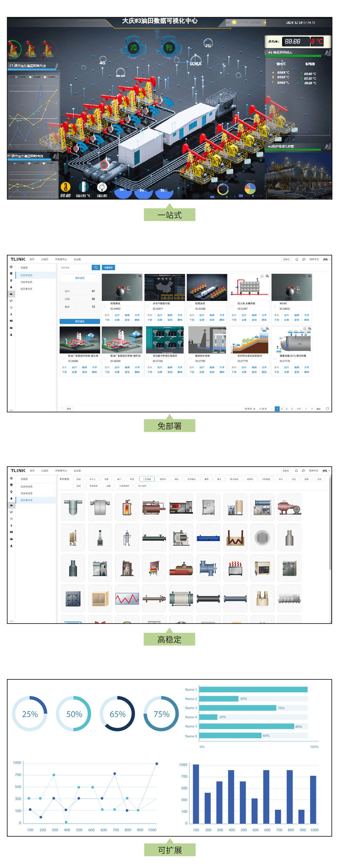The height and width of the screenshot is (868, 339).
Task: Select the red boiler with flame asset
Action: tap(127, 507)
